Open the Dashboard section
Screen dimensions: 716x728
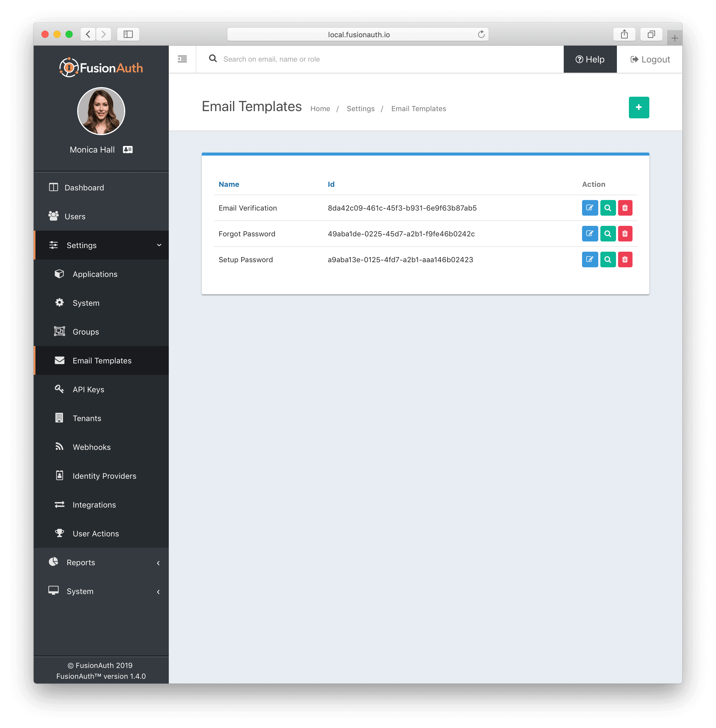[x=84, y=187]
